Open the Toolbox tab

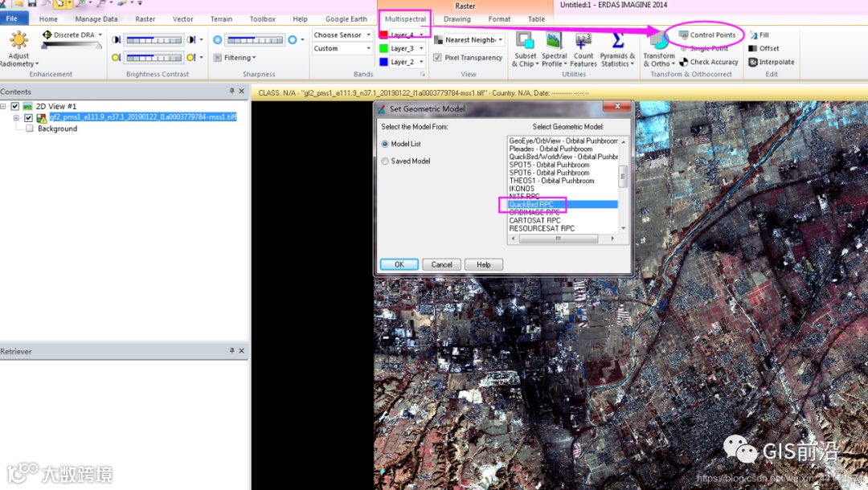262,18
